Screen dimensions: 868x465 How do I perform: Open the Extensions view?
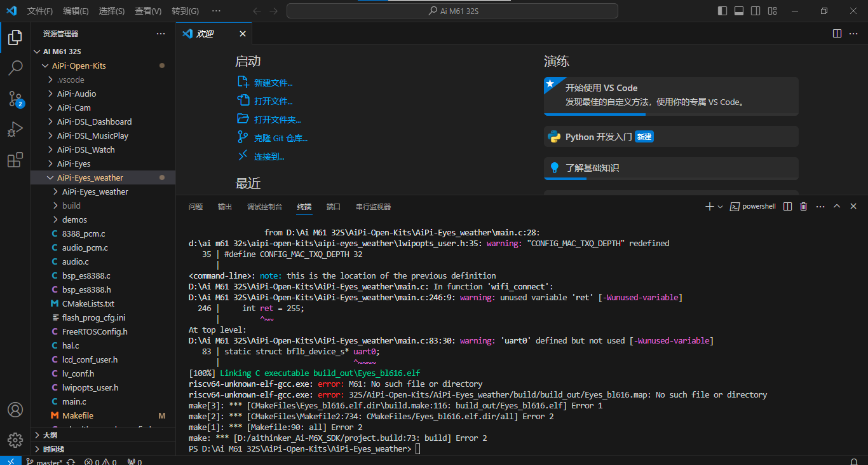pos(15,160)
